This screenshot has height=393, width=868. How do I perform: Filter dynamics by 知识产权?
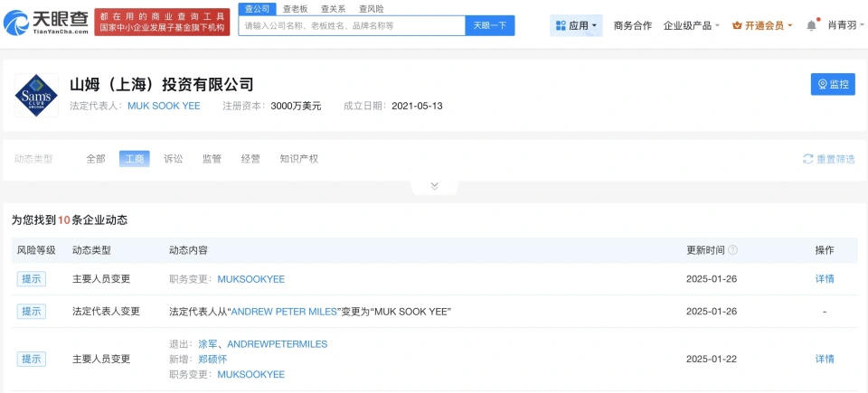[299, 159]
